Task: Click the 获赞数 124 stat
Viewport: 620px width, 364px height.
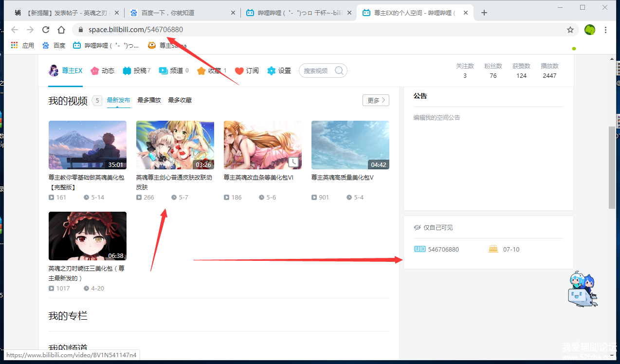Action: coord(521,71)
